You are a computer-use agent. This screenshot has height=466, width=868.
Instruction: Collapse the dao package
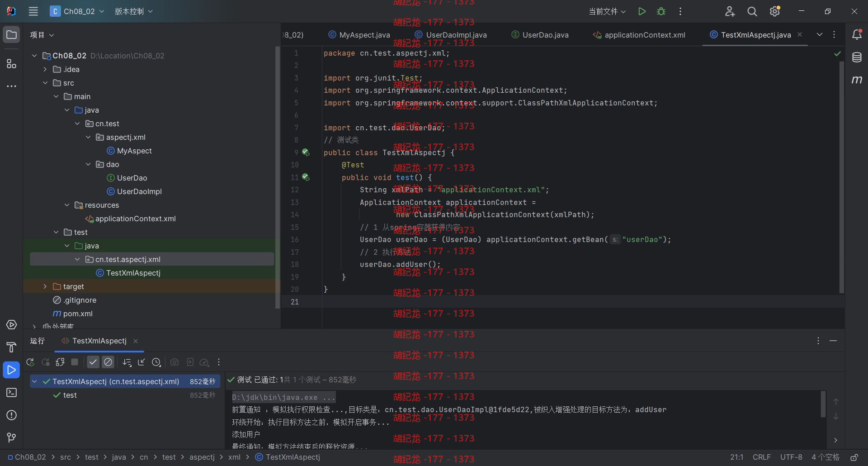click(x=88, y=164)
